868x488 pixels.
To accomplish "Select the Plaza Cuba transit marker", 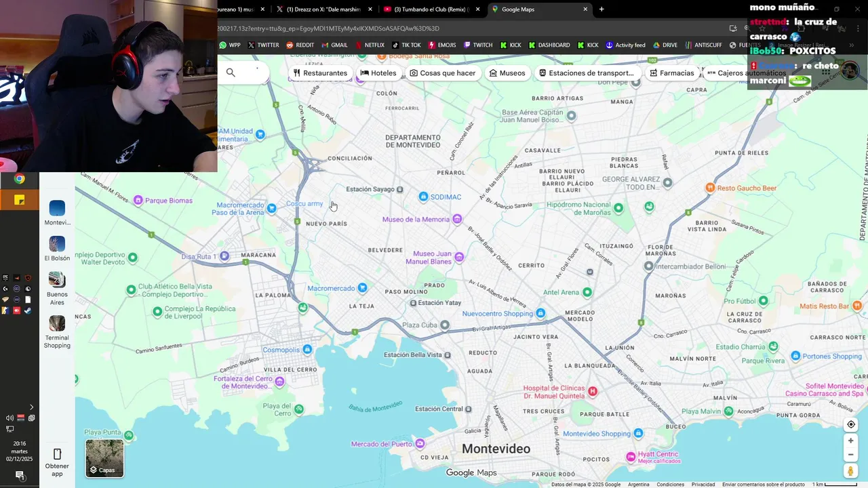I will [445, 325].
